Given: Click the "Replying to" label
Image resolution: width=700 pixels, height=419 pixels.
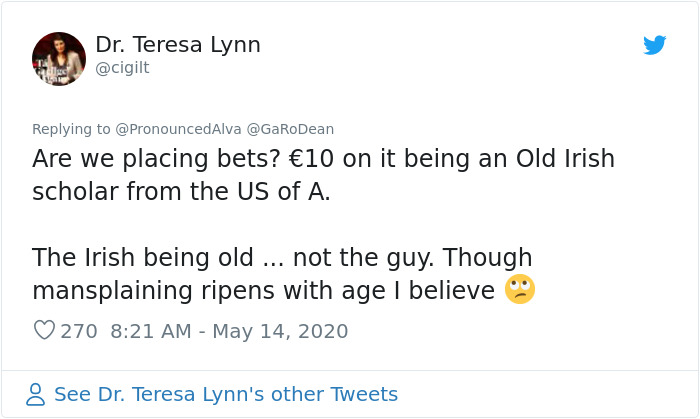Looking at the screenshot, I should tap(71, 129).
